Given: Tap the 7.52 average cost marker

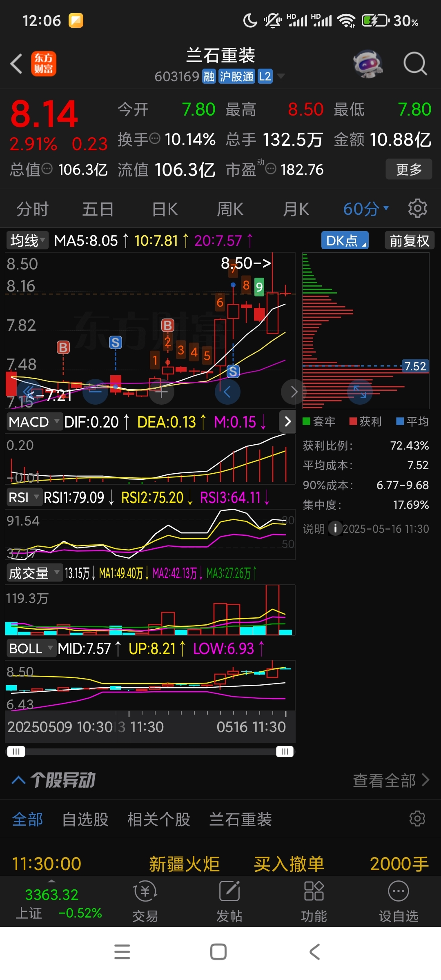Looking at the screenshot, I should point(415,366).
